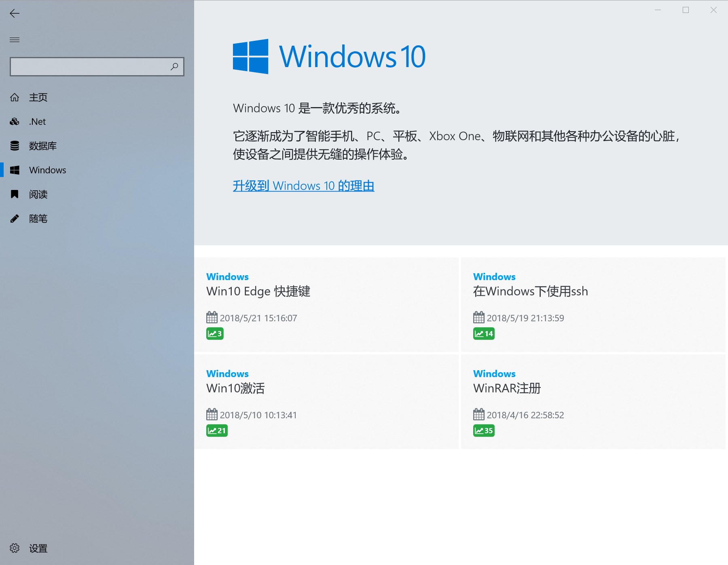Click date 2018/4/16 22:58:52

point(525,415)
